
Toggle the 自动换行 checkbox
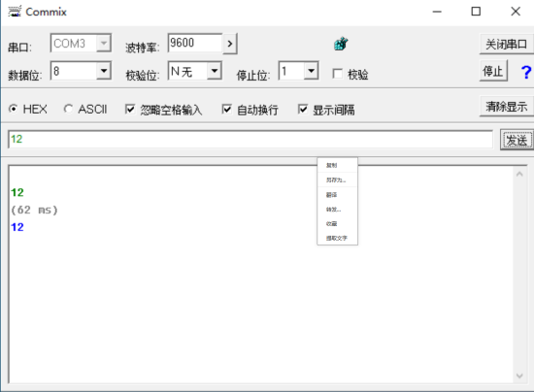click(x=226, y=109)
